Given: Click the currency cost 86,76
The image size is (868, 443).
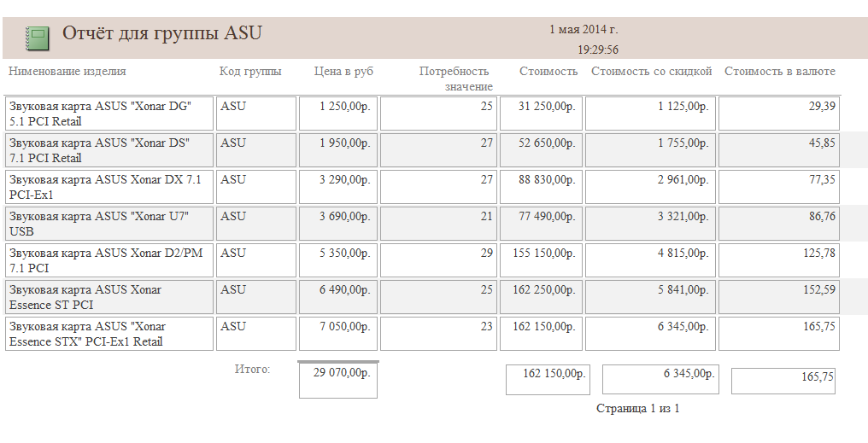Looking at the screenshot, I should 779,224.
